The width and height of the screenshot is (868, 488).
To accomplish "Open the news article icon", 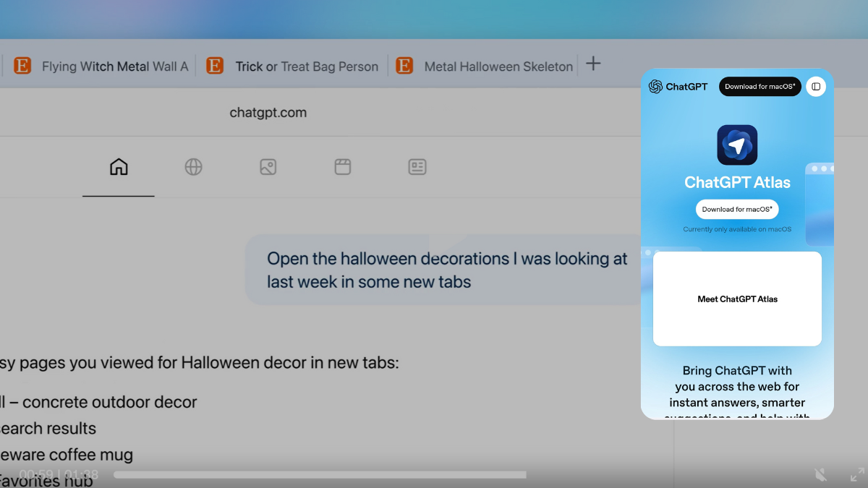I will click(x=417, y=167).
